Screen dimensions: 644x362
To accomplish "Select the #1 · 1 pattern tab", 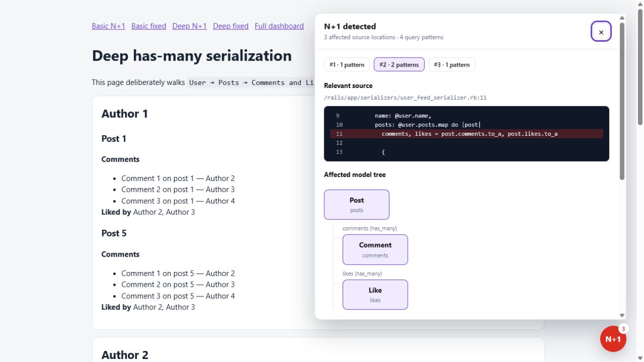I will point(347,65).
